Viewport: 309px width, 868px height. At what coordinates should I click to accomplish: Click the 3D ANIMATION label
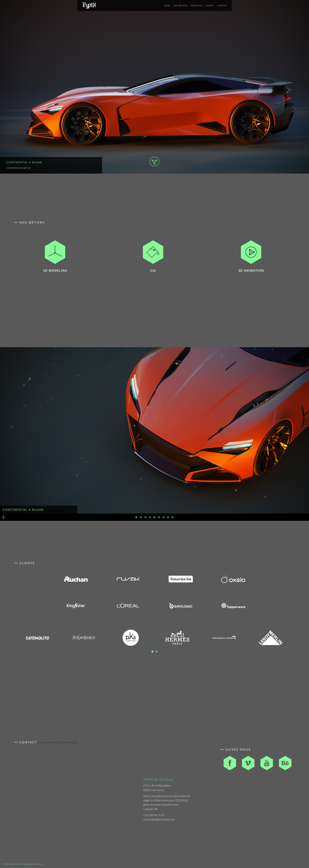[251, 271]
